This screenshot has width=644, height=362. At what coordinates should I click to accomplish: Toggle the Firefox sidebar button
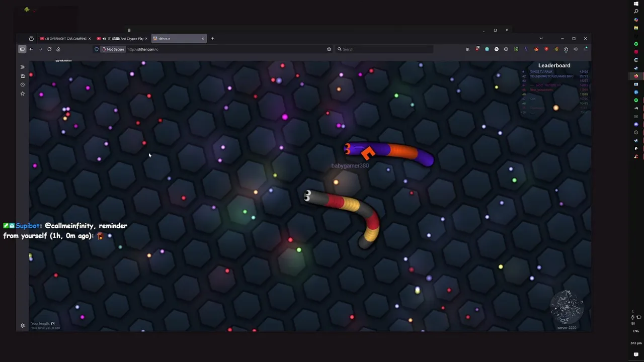point(22,49)
